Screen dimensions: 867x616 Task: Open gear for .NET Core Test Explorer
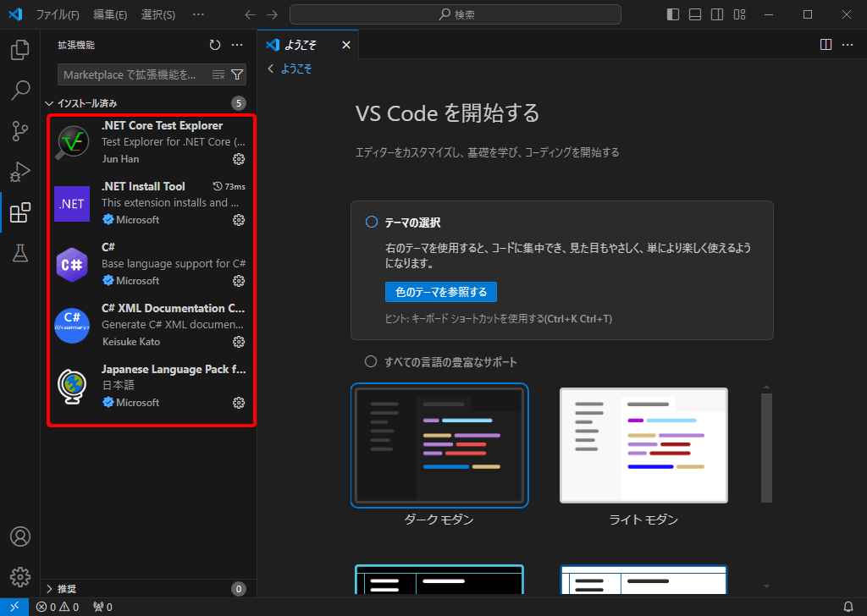point(238,159)
